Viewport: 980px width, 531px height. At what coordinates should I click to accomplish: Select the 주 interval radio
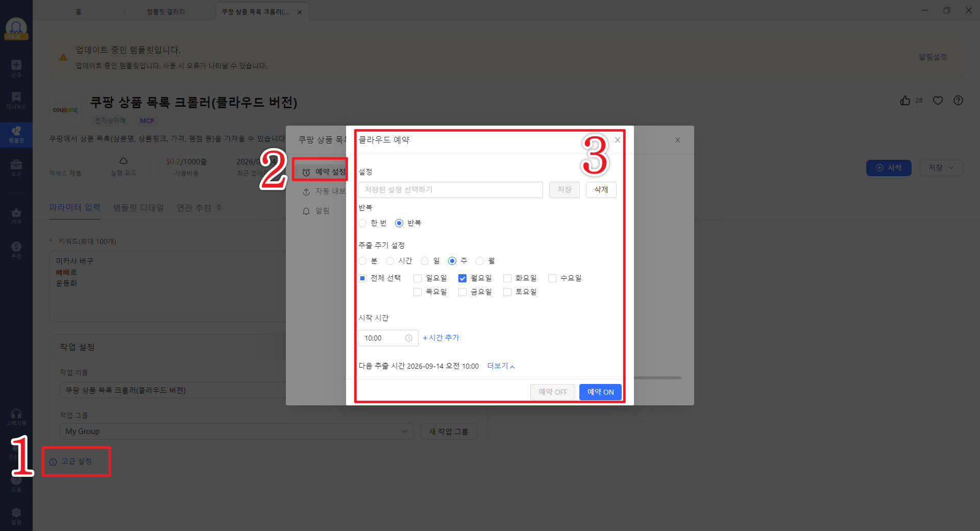[x=452, y=261]
